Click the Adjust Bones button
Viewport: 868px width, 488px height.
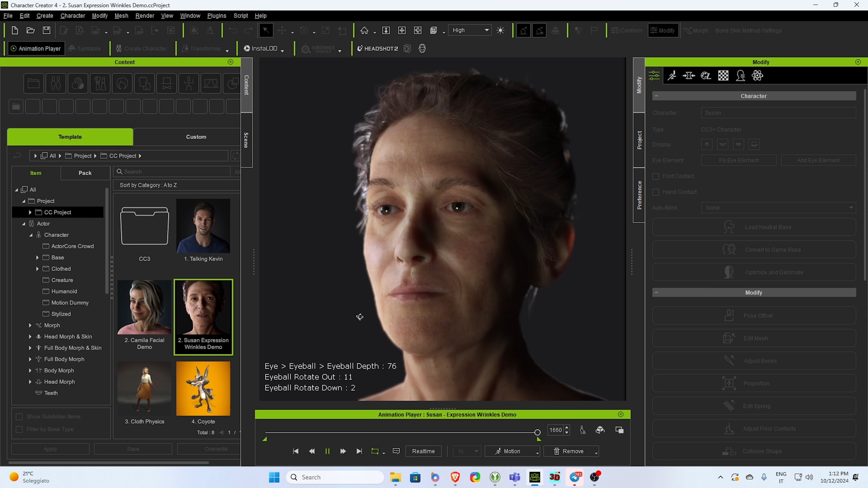[x=754, y=361]
